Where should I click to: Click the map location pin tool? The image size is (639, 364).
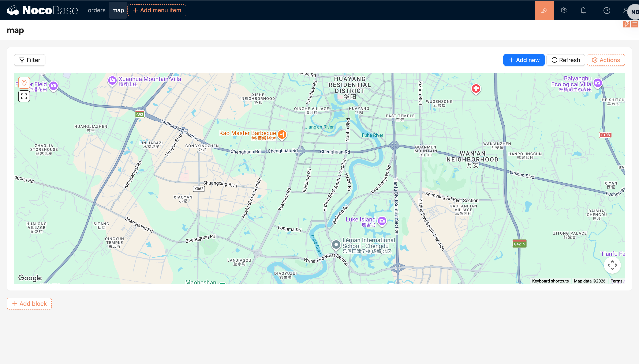tap(24, 83)
